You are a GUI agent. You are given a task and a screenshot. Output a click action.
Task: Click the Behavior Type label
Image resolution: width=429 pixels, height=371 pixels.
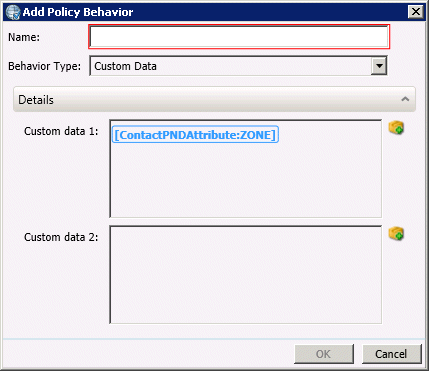(x=44, y=66)
